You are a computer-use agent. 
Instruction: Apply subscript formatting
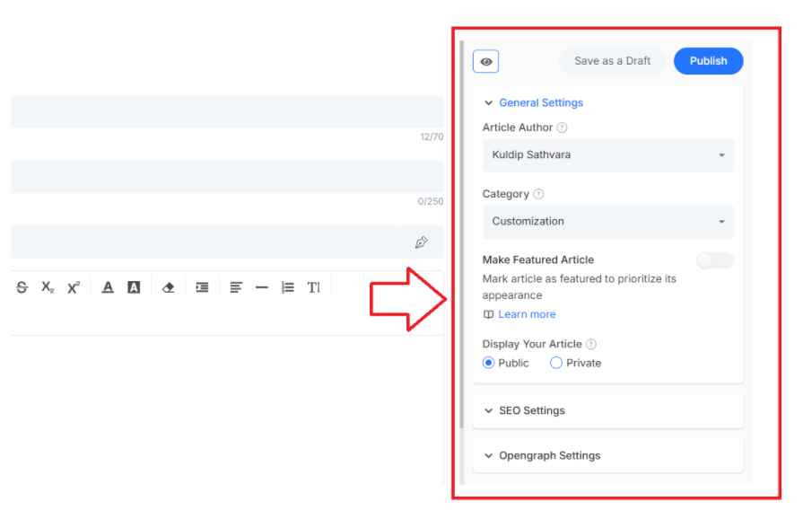pyautogui.click(x=48, y=287)
